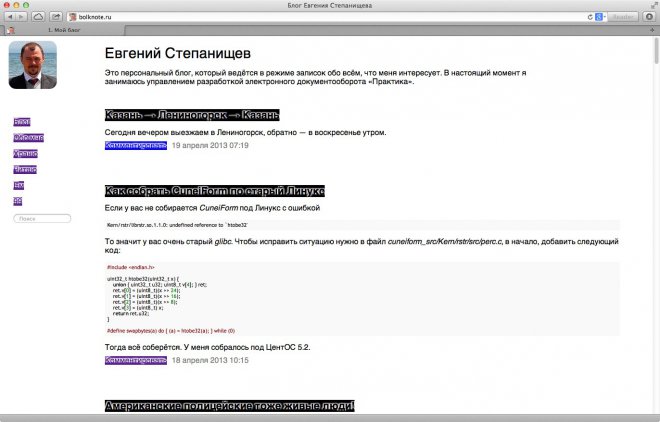Click the site favicon in address bar
660x422 pixels.
[x=72, y=17]
